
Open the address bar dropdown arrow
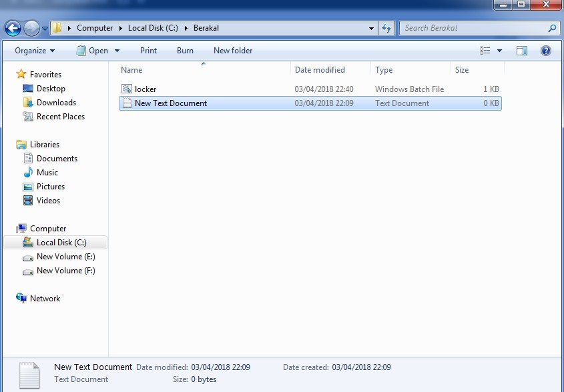click(372, 28)
